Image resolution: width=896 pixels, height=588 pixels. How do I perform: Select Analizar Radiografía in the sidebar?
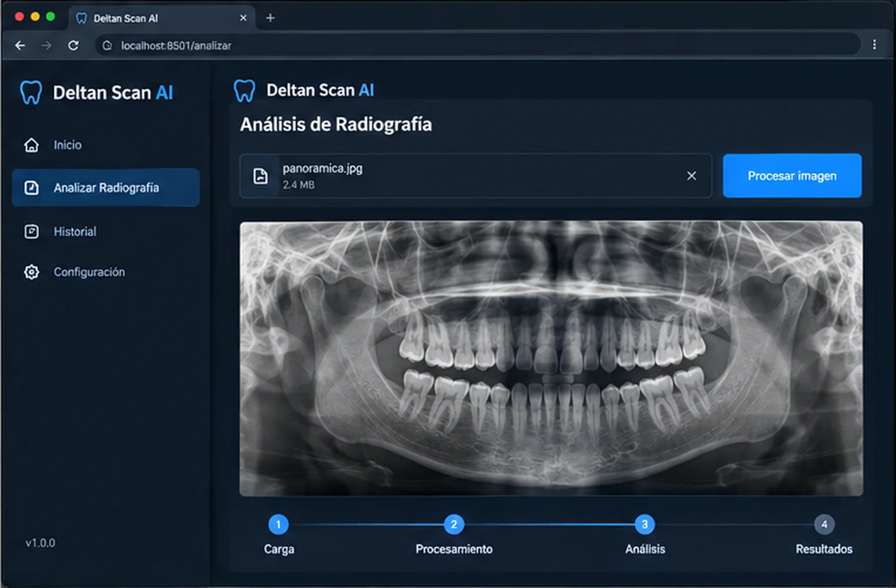[106, 188]
